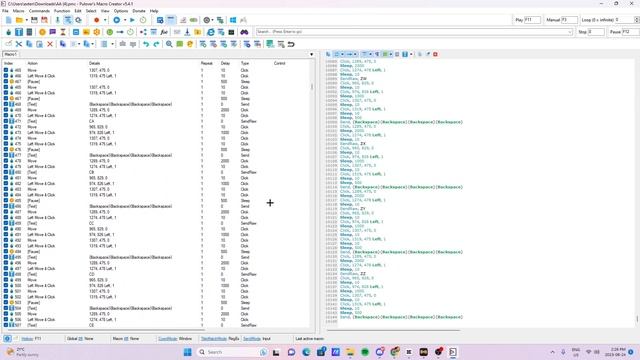Screen dimensions: 640x360
Task: Start recording with the red Record button
Action: (97, 20)
